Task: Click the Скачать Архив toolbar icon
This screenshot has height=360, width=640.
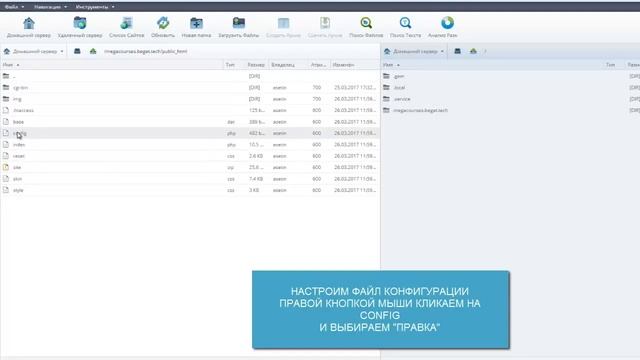Action: (325, 27)
